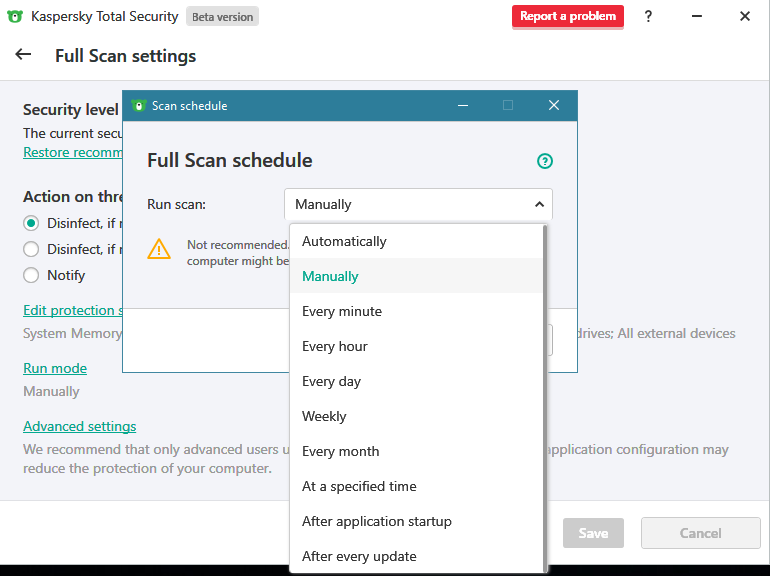770x576 pixels.
Task: Choose Every month from the list
Action: [x=416, y=451]
